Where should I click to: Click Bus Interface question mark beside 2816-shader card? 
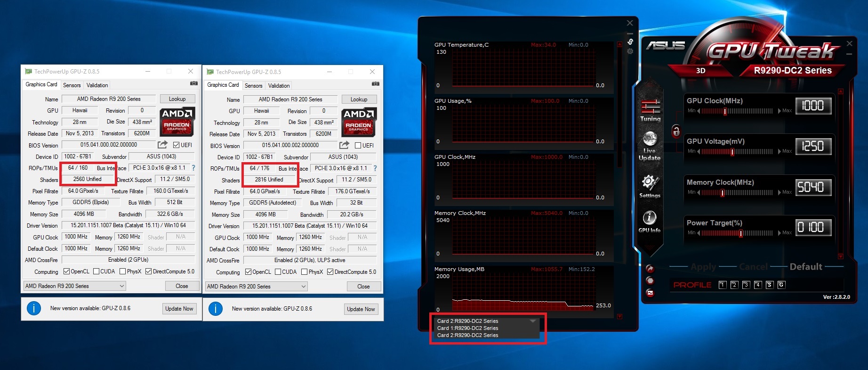[375, 168]
